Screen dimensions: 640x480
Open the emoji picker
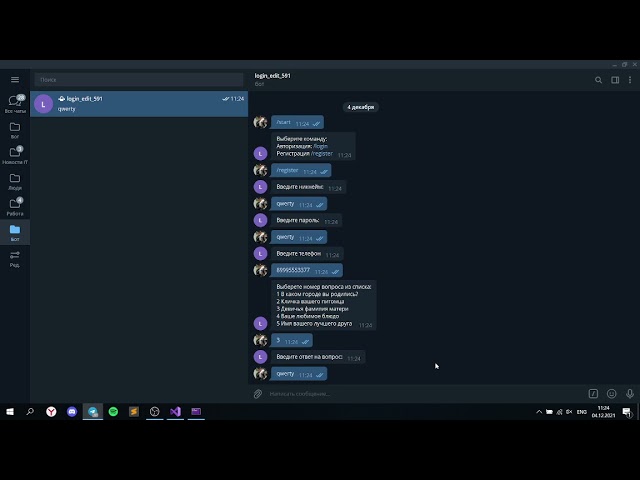611,393
